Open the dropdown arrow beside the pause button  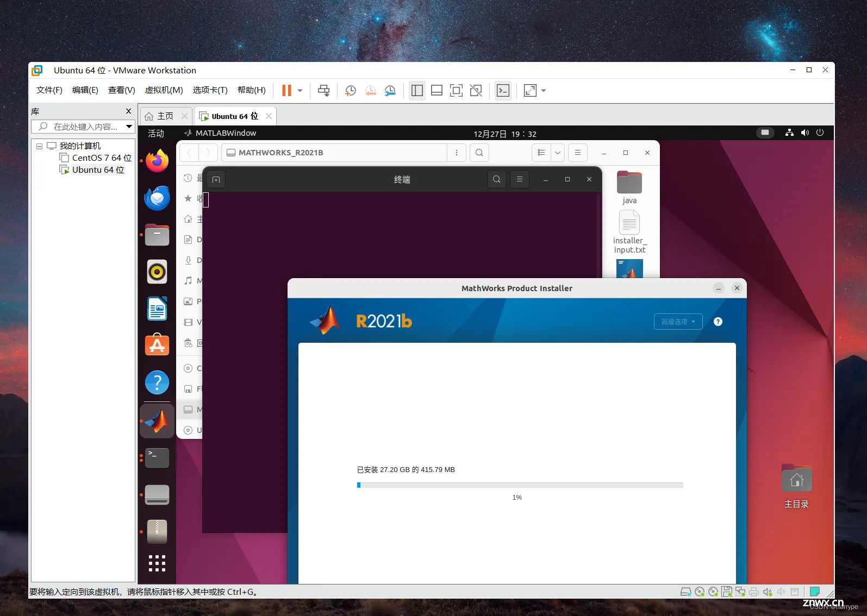(x=300, y=91)
